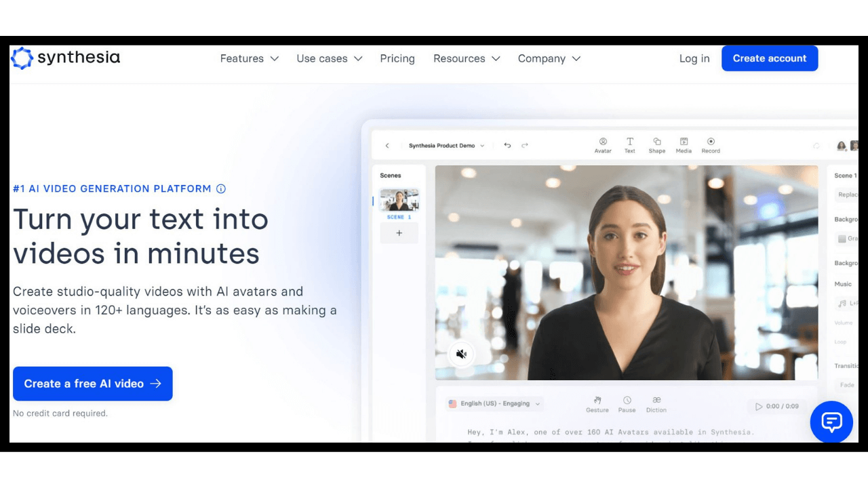Click the Scenes panel heading
The height and width of the screenshot is (488, 868).
pyautogui.click(x=391, y=176)
